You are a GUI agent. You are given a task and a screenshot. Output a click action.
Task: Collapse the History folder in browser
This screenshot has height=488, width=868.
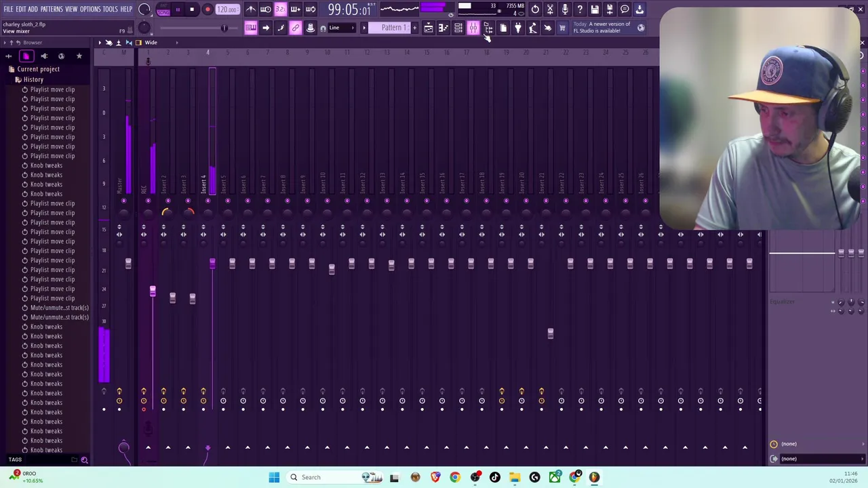[x=33, y=79]
